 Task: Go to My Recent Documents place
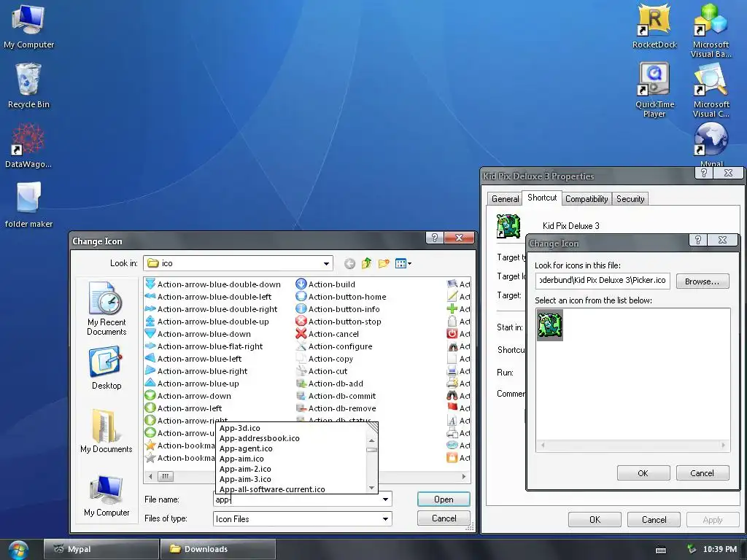[x=107, y=308]
